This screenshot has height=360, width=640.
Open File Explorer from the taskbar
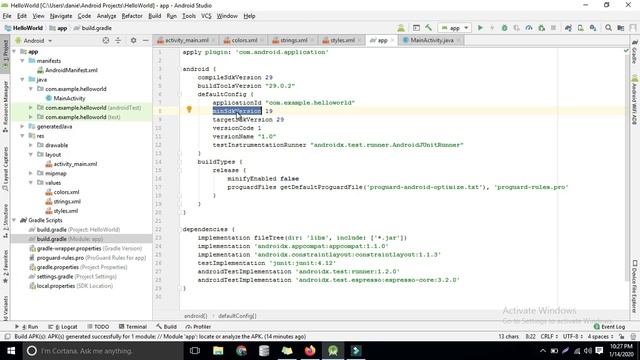218,351
